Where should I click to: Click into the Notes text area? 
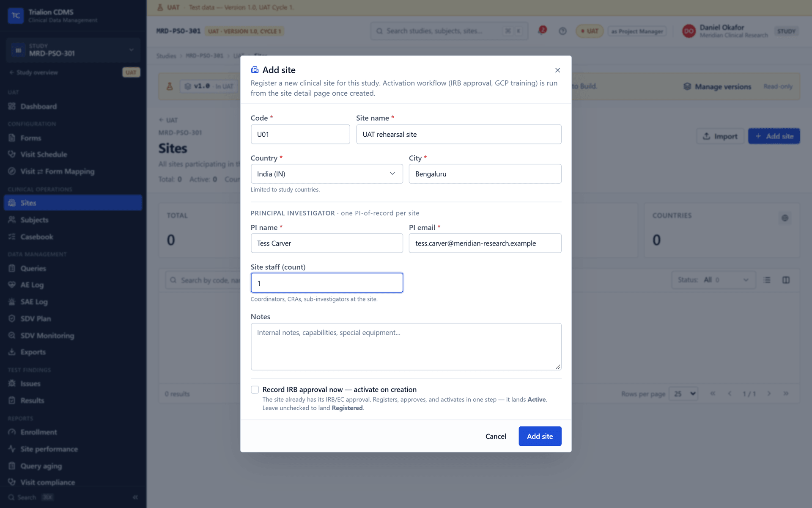(x=406, y=347)
